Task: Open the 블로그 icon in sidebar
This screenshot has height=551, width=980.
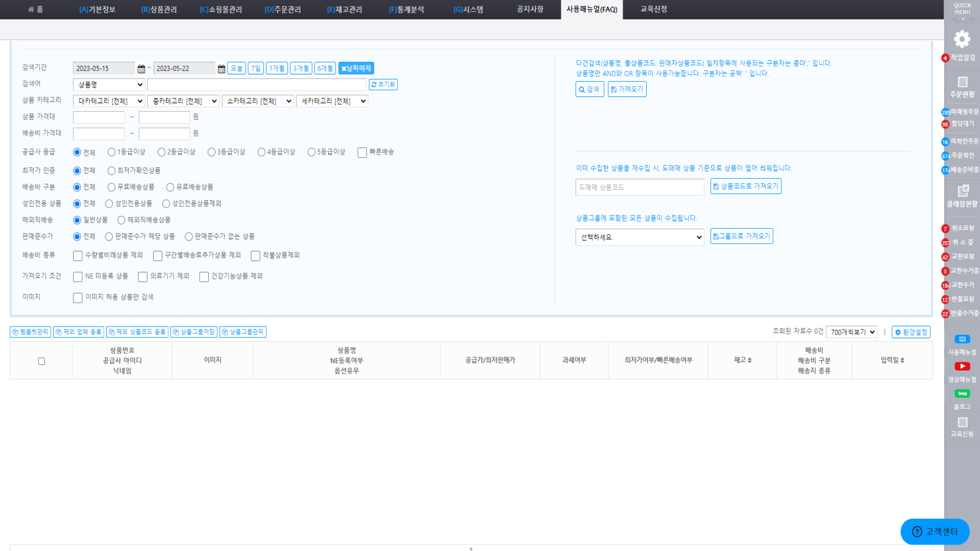Action: pyautogui.click(x=962, y=393)
